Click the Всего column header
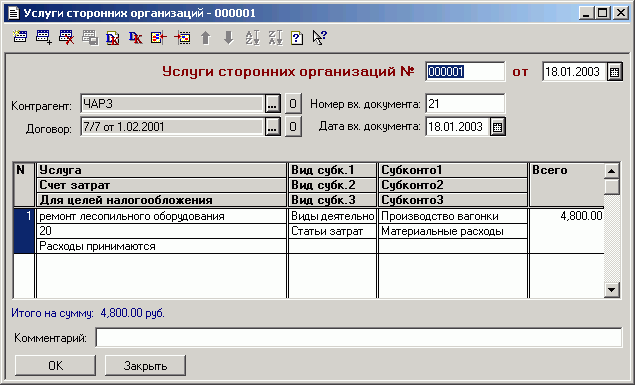 click(x=567, y=185)
